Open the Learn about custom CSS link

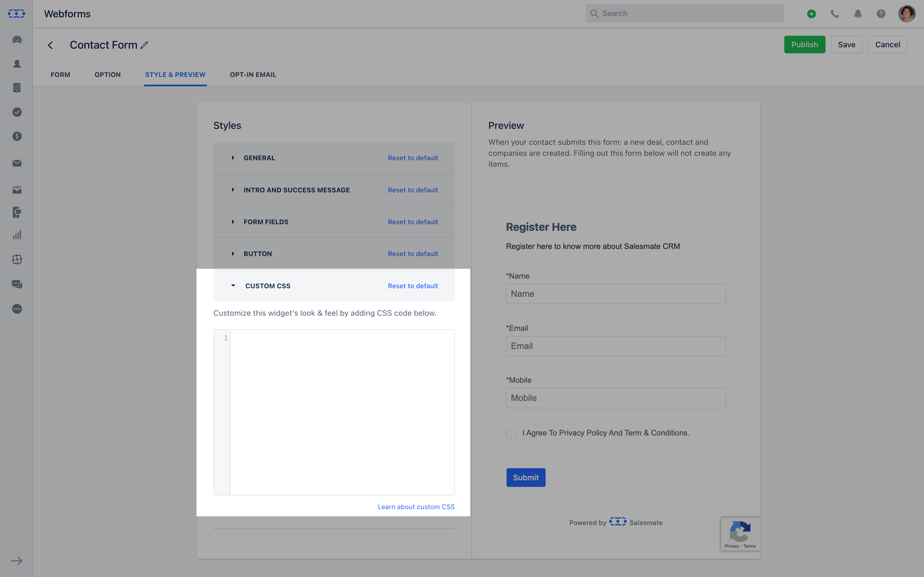(x=416, y=506)
